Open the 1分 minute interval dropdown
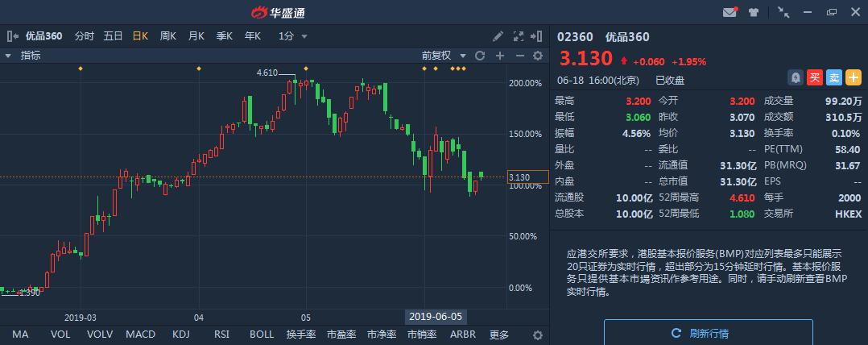The height and width of the screenshot is (345, 868). [x=290, y=36]
